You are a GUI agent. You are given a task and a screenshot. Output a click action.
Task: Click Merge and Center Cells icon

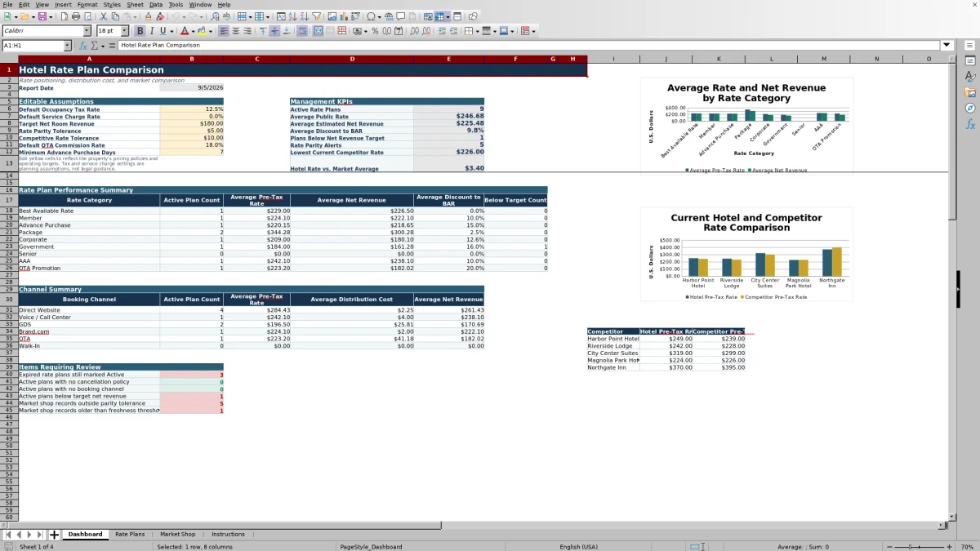pyautogui.click(x=318, y=31)
